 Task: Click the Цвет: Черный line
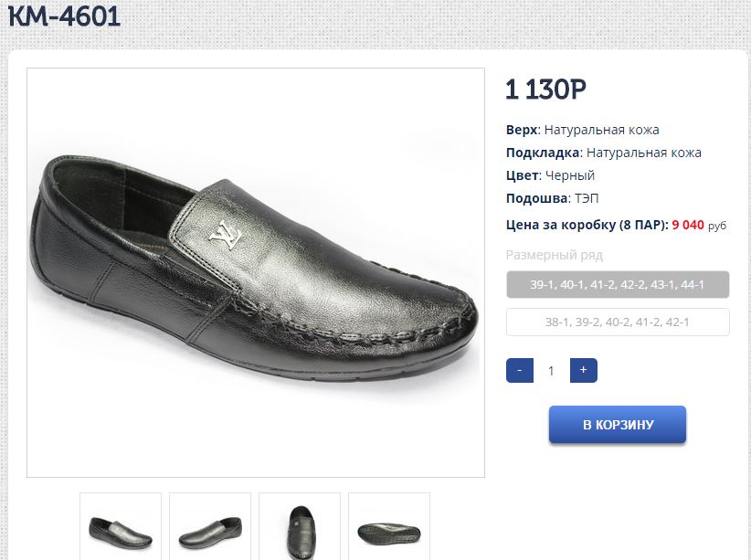point(550,175)
